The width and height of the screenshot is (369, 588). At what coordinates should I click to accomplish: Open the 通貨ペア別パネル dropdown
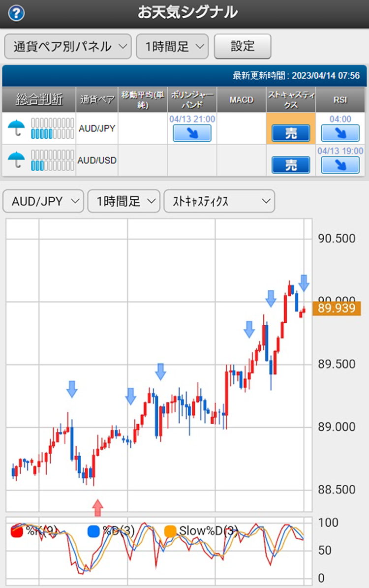tap(68, 47)
